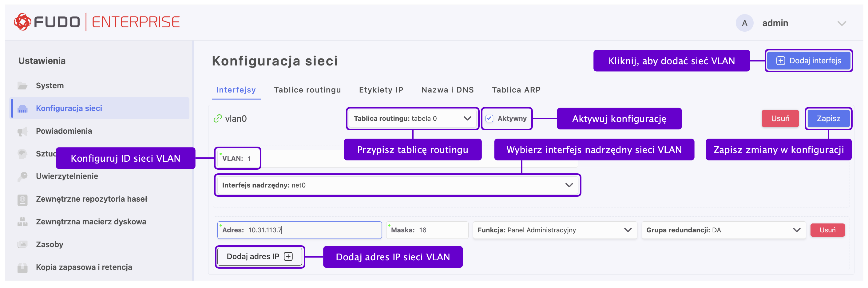Switch to the Nazwa i DNS tab

[x=447, y=90]
